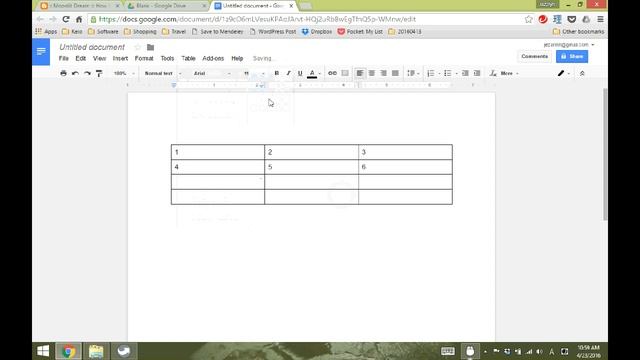Open File Explorer from the taskbar

(x=96, y=351)
